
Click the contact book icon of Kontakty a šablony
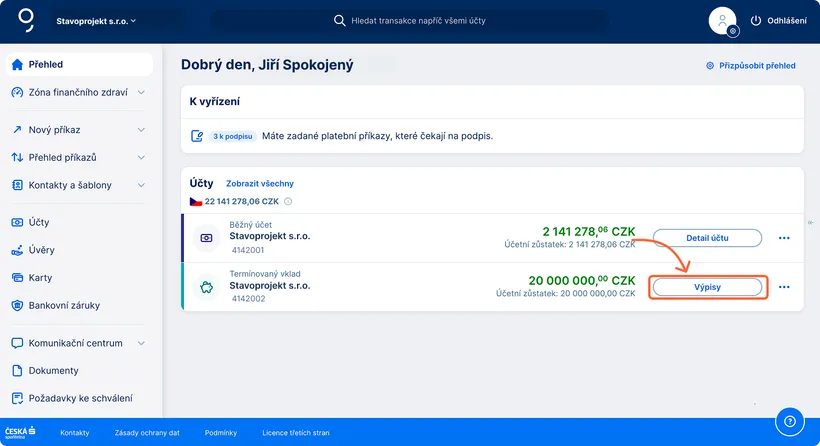(x=17, y=185)
